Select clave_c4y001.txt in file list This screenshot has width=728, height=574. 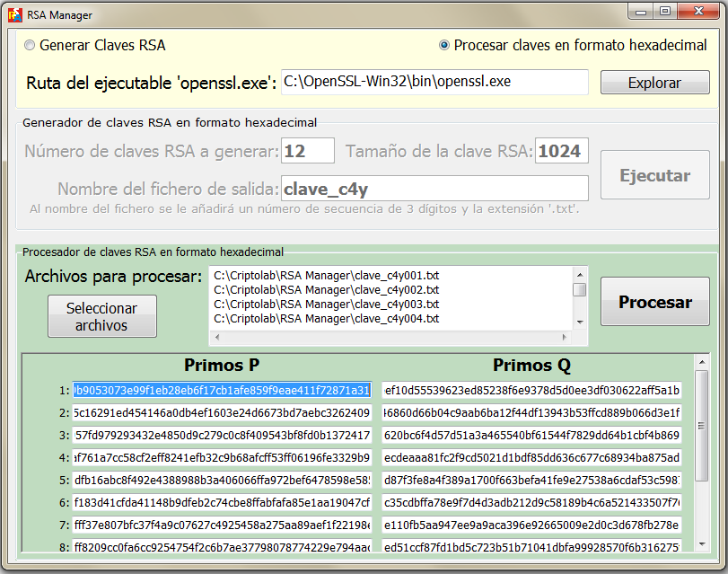coord(326,276)
